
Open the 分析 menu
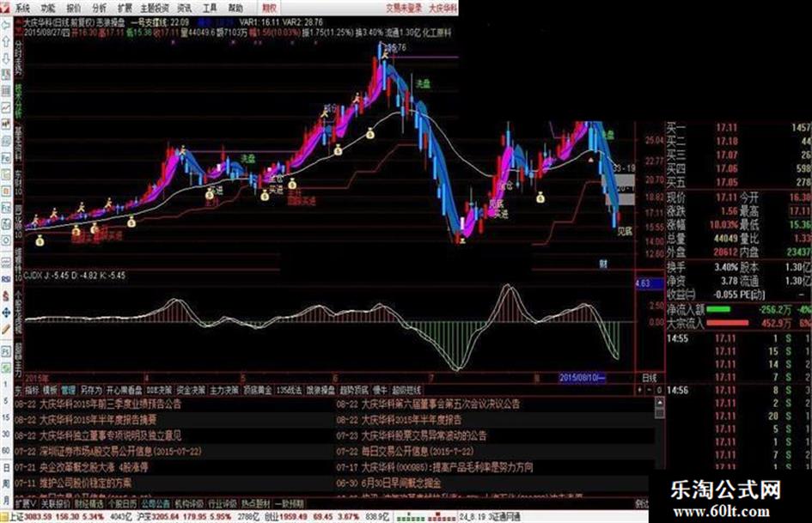[99, 8]
